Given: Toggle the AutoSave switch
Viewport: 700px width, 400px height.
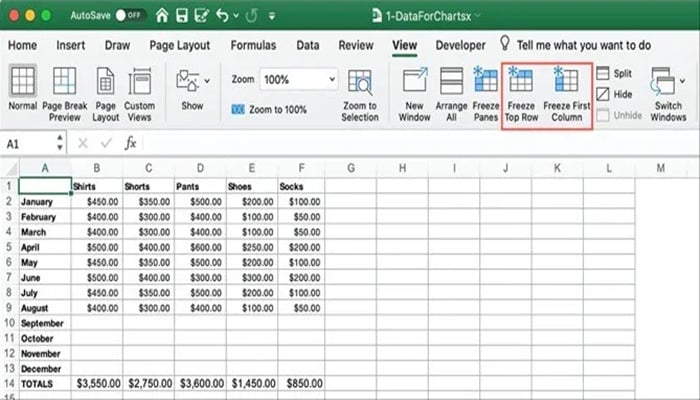Looking at the screenshot, I should 130,15.
